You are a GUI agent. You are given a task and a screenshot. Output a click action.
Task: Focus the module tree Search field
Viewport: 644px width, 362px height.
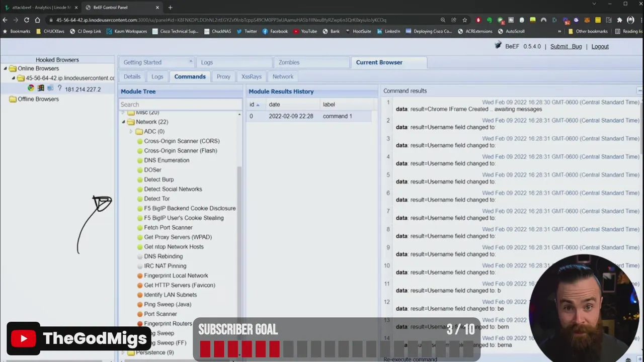pos(180,105)
